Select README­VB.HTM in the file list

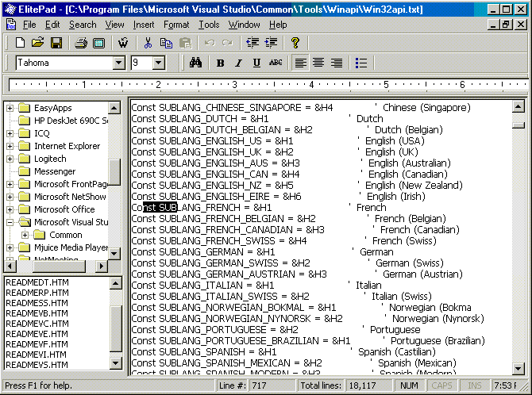click(37, 313)
